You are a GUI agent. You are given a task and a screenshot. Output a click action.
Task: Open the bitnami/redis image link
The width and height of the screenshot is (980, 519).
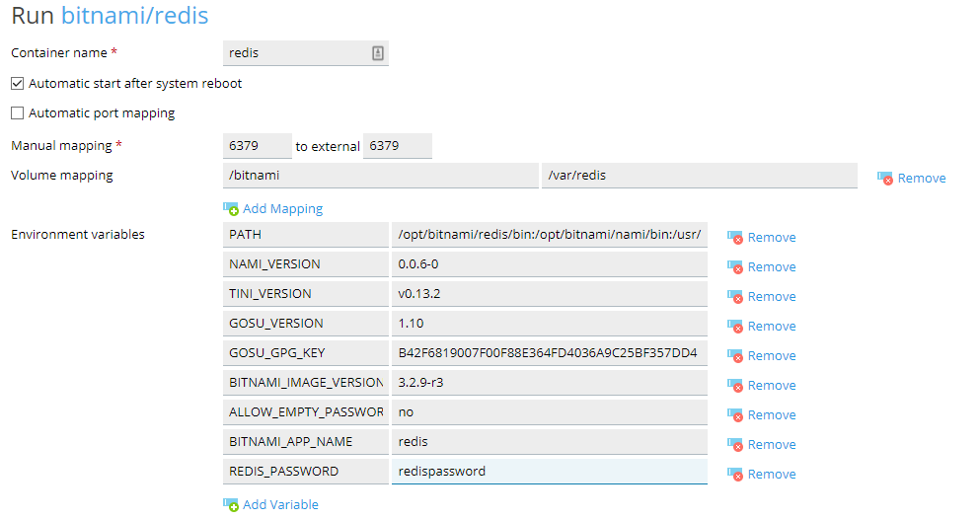(x=134, y=16)
